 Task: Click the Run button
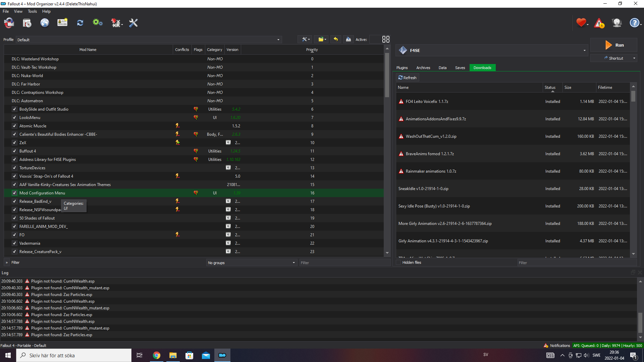pyautogui.click(x=613, y=45)
